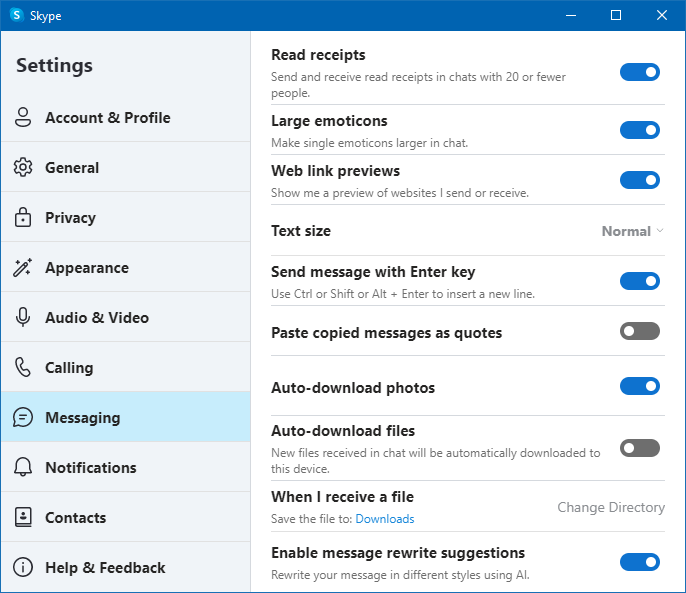This screenshot has width=686, height=593.
Task: Click 'Make single emoticons larger in chat.' text
Action: [x=369, y=143]
